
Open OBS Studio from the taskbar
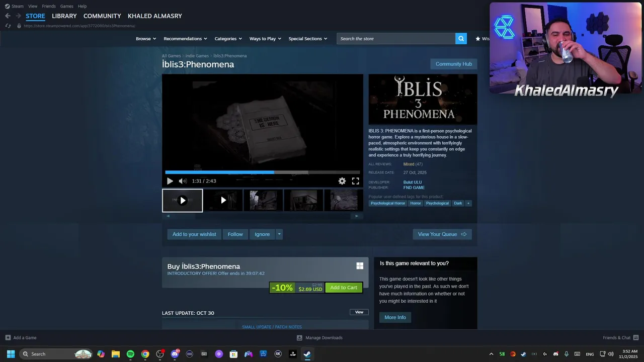pyautogui.click(x=160, y=354)
